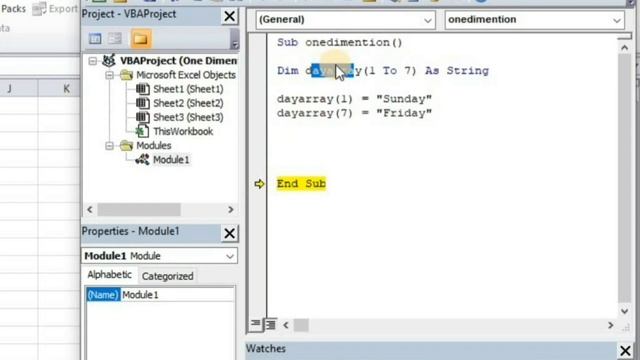Select Sheet1 (Sheet1) in project tree
The height and width of the screenshot is (360, 640).
click(x=188, y=89)
